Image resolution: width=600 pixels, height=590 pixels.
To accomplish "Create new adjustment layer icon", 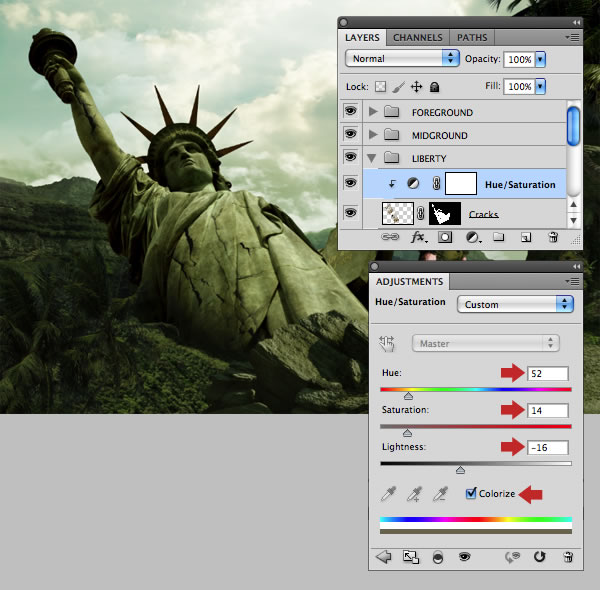I will [473, 238].
